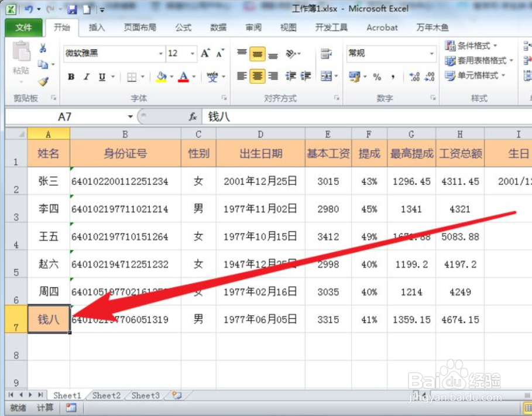Image resolution: width=532 pixels, height=416 pixels.
Task: Open the 字体 group dialog launcher
Action: pyautogui.click(x=224, y=98)
